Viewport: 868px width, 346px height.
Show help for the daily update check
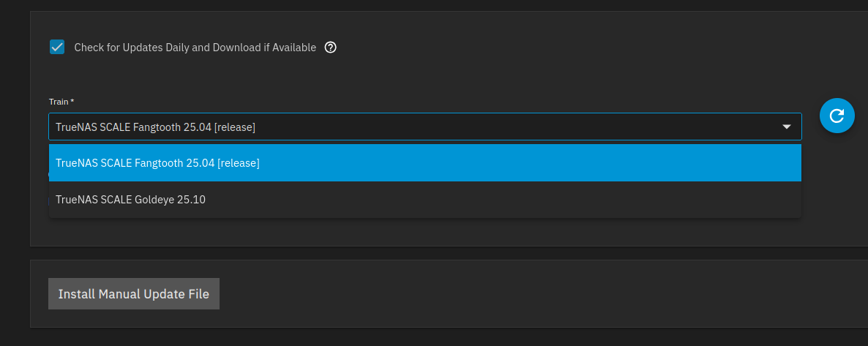330,48
